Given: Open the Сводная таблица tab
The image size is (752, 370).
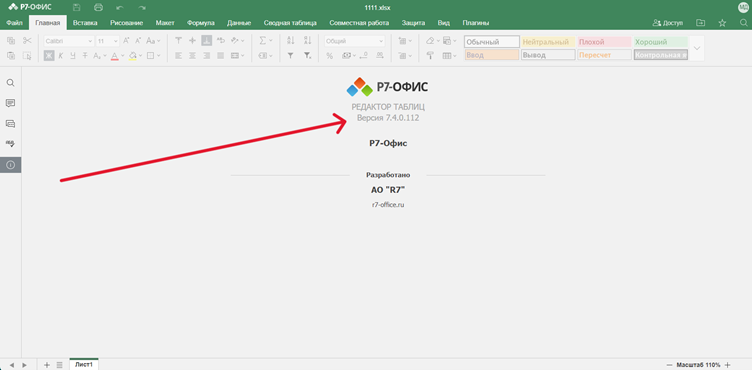Looking at the screenshot, I should (290, 23).
